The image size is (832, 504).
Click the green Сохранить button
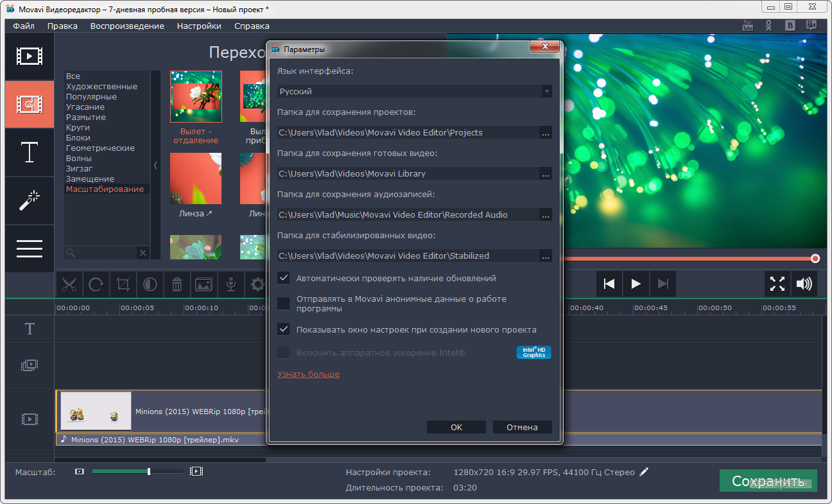coord(768,481)
